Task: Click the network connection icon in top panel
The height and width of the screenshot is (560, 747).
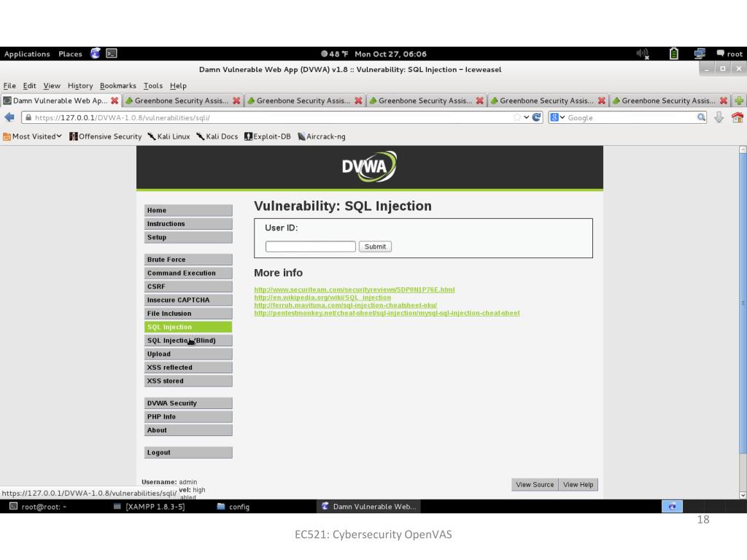Action: [x=700, y=54]
